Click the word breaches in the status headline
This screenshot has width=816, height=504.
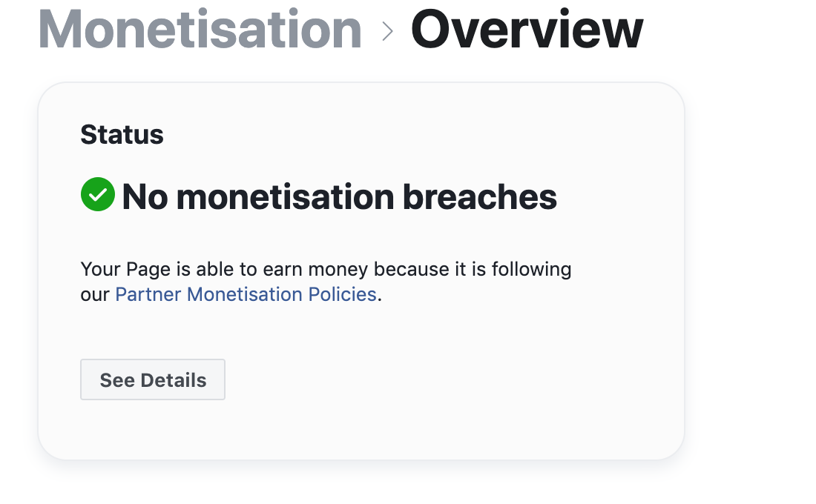point(480,196)
